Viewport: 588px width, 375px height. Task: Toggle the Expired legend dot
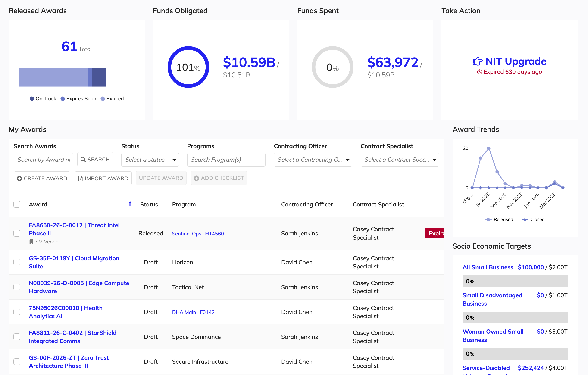(103, 99)
